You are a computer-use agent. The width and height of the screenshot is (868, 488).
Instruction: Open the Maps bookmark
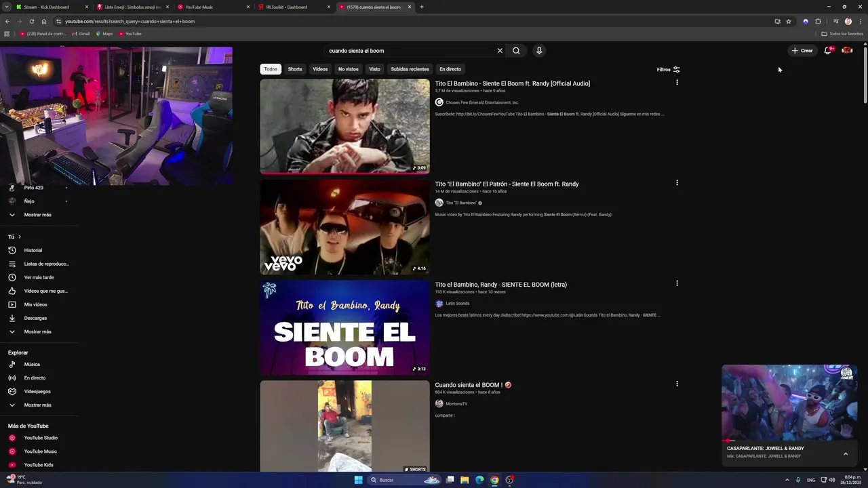(104, 33)
